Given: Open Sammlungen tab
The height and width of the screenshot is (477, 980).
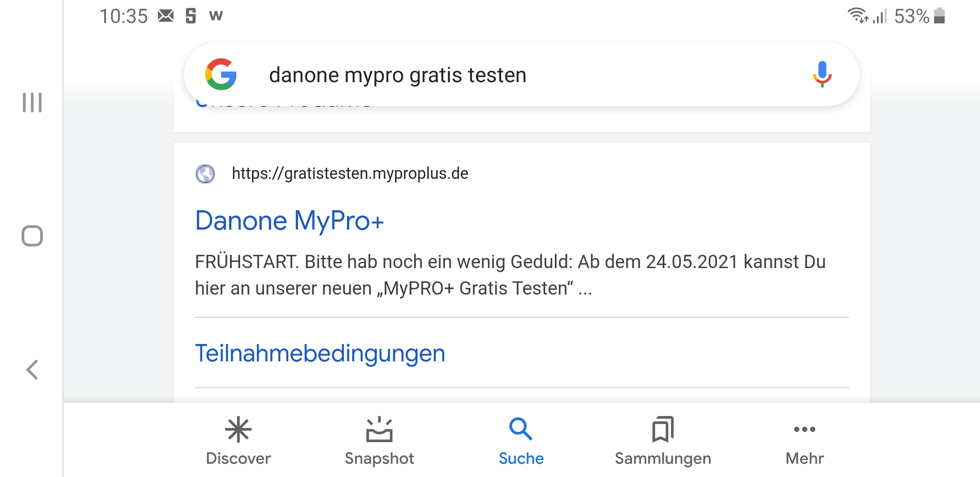Looking at the screenshot, I should tap(663, 441).
